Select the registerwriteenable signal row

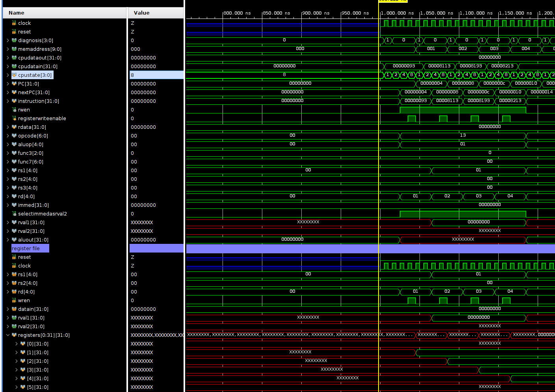42,118
